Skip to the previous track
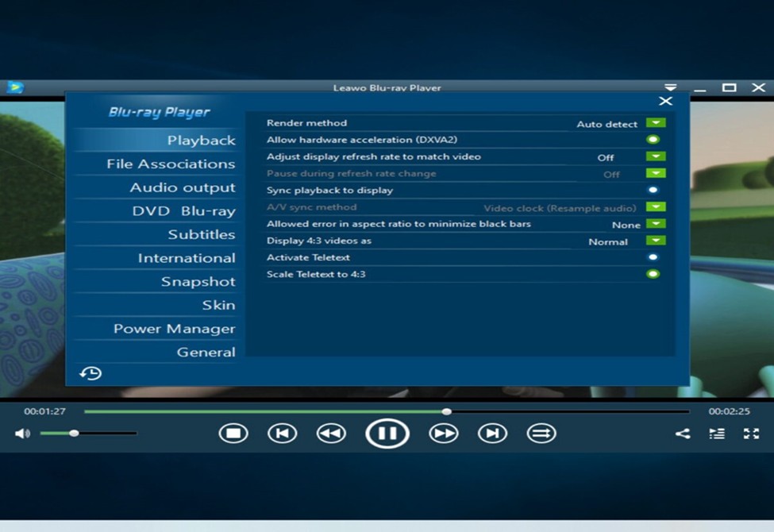Screen dimensions: 774x532 click(283, 434)
